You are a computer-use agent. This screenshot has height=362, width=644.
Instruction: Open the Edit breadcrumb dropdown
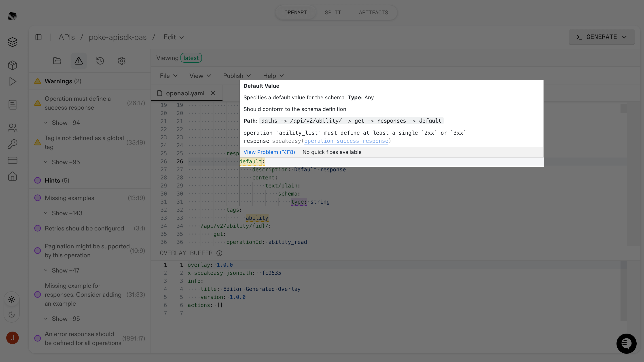point(174,37)
